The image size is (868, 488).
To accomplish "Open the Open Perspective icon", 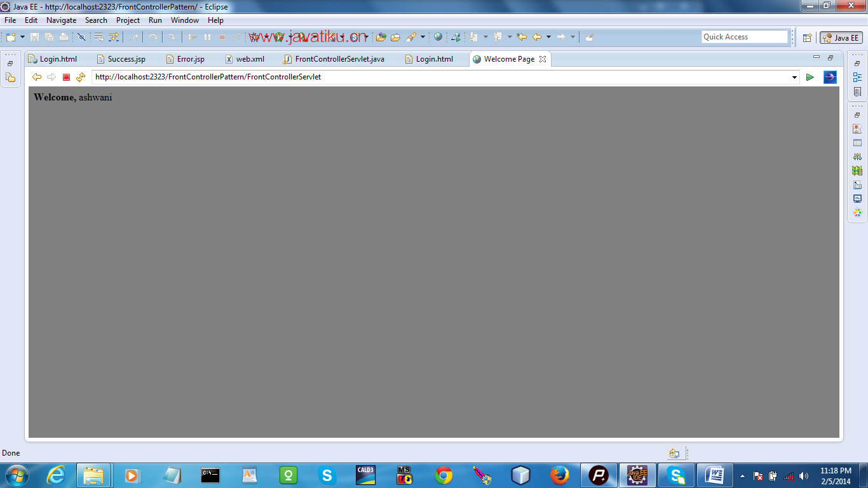I will (x=807, y=37).
